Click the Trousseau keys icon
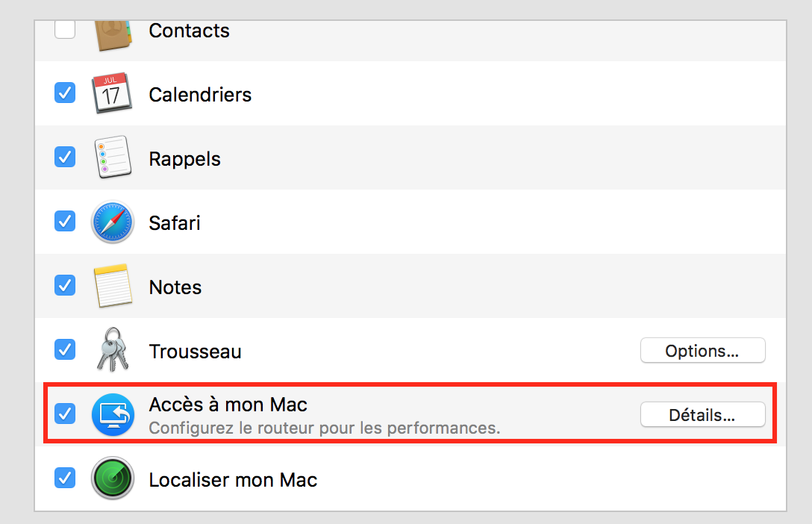Screen dimensions: 812x524 [x=112, y=351]
